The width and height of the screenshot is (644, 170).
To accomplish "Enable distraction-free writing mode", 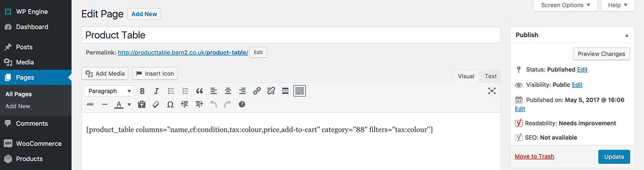I will (492, 91).
